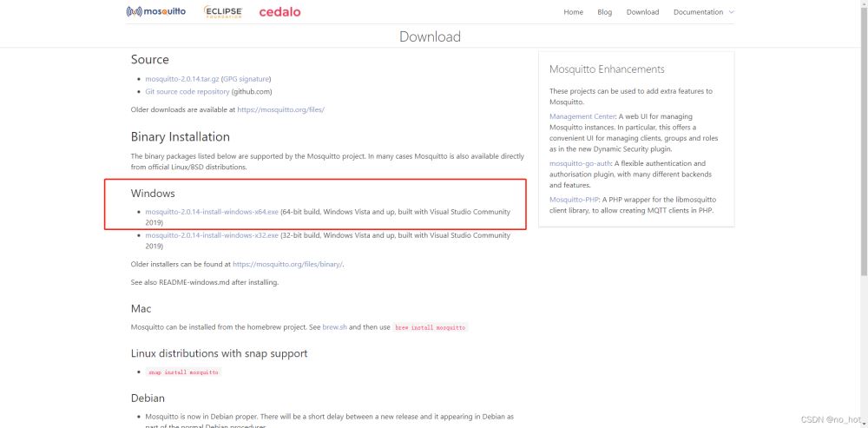The width and height of the screenshot is (868, 428).
Task: Download the windows-x64.exe installer
Action: tap(212, 212)
